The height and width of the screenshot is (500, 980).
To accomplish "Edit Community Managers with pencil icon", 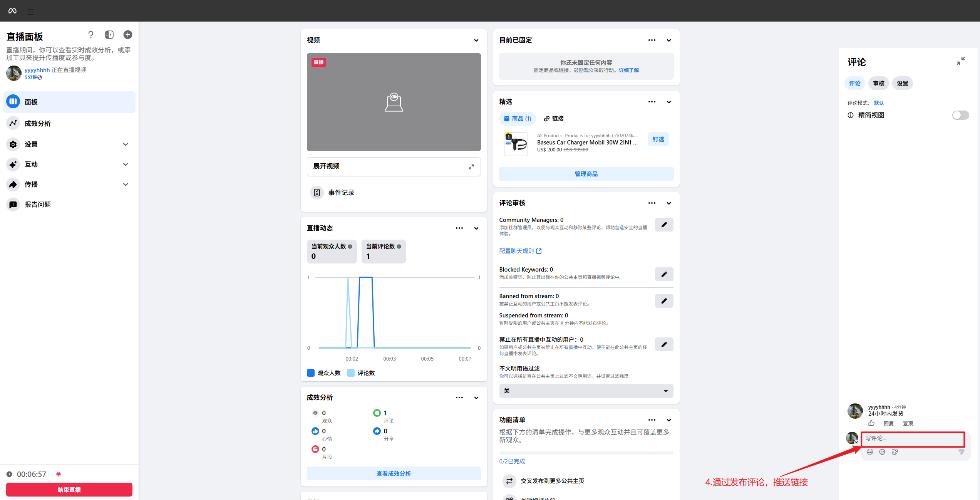I will coord(664,225).
